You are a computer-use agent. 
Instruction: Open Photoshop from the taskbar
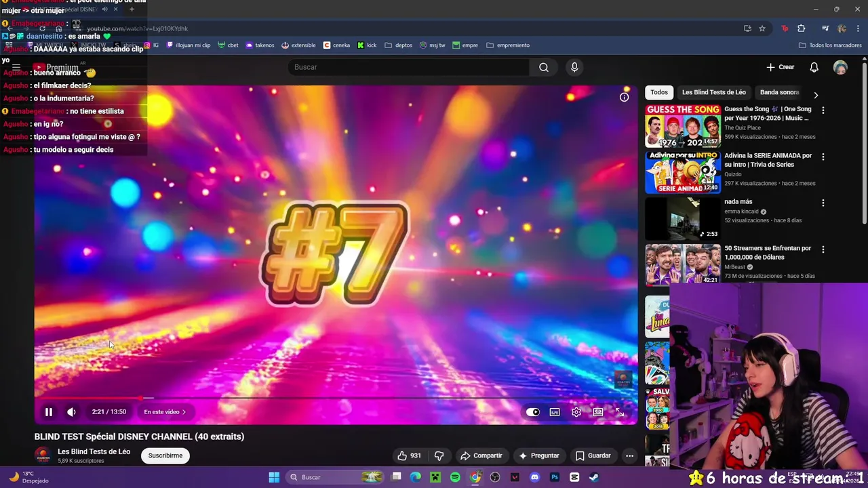[x=555, y=477]
